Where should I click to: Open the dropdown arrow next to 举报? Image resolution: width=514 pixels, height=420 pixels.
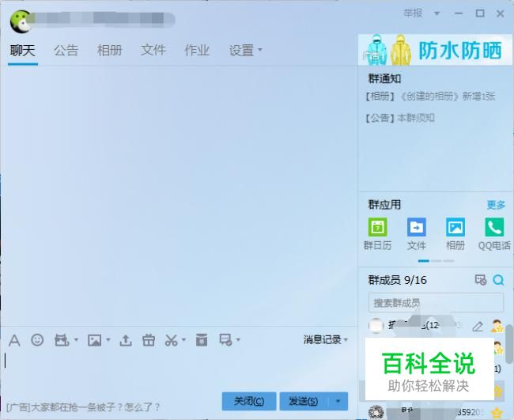pos(437,13)
